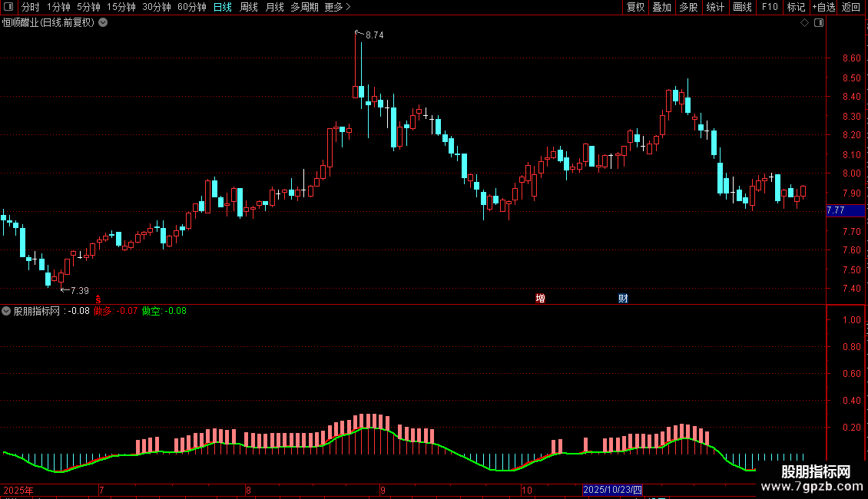This screenshot has height=499, width=868.
Task: Click the 做多 indicator value label
Action: pos(115,311)
